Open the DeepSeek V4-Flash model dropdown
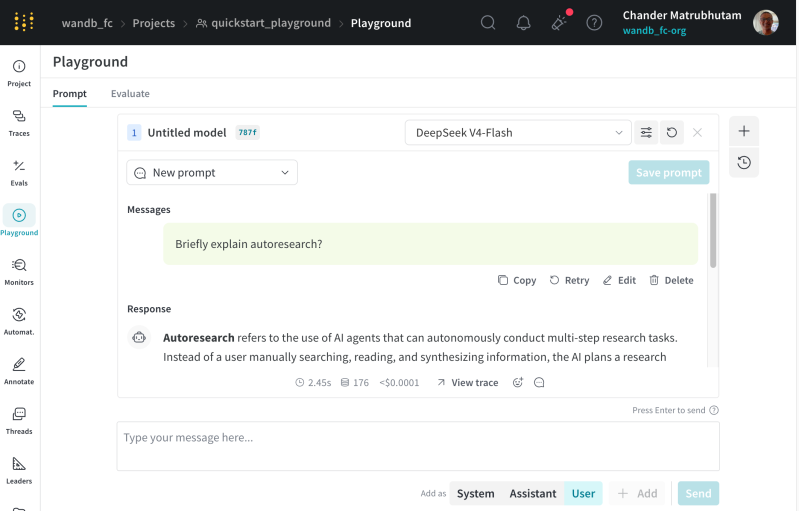This screenshot has height=511, width=799. pyautogui.click(x=518, y=132)
